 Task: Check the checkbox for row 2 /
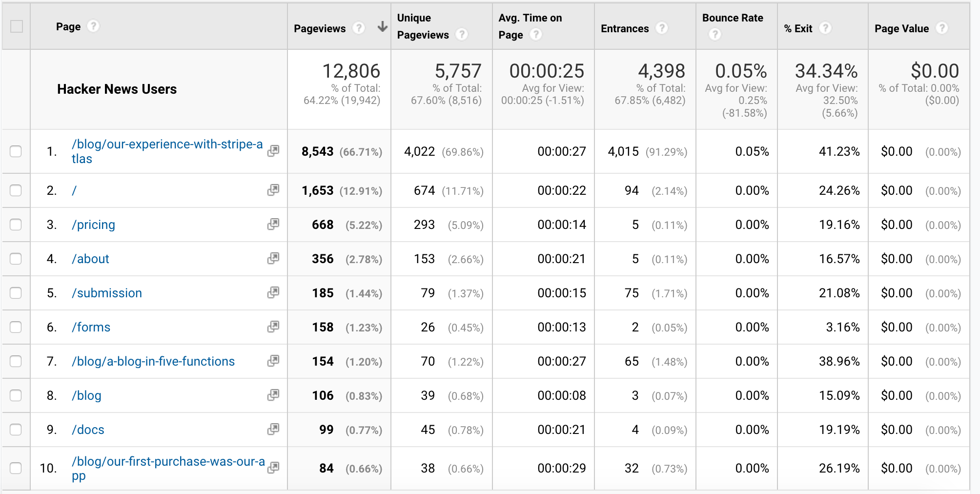16,190
